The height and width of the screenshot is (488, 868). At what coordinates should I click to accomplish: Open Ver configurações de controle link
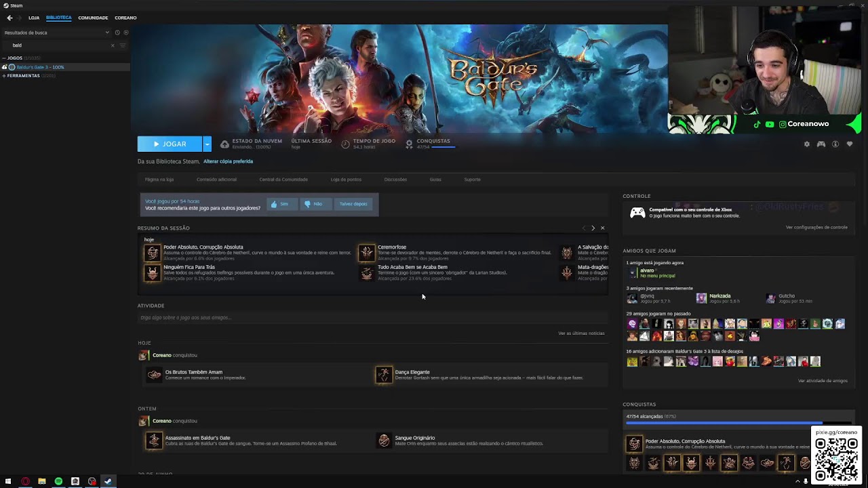click(816, 228)
